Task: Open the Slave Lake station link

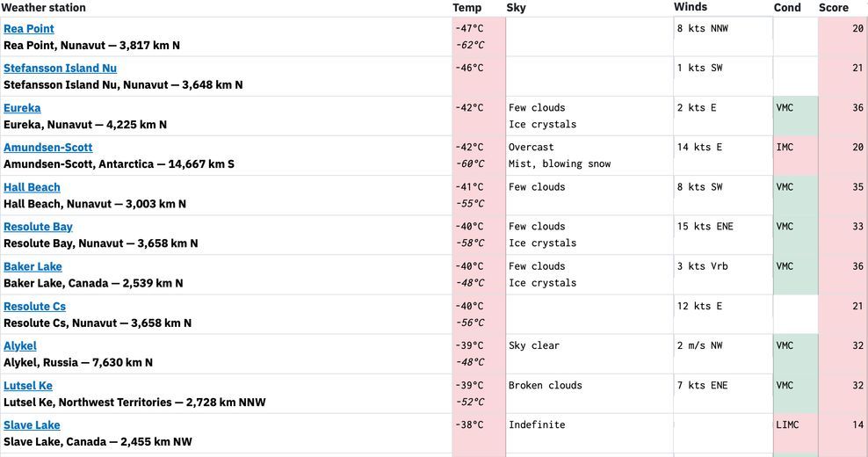Action: coord(32,425)
